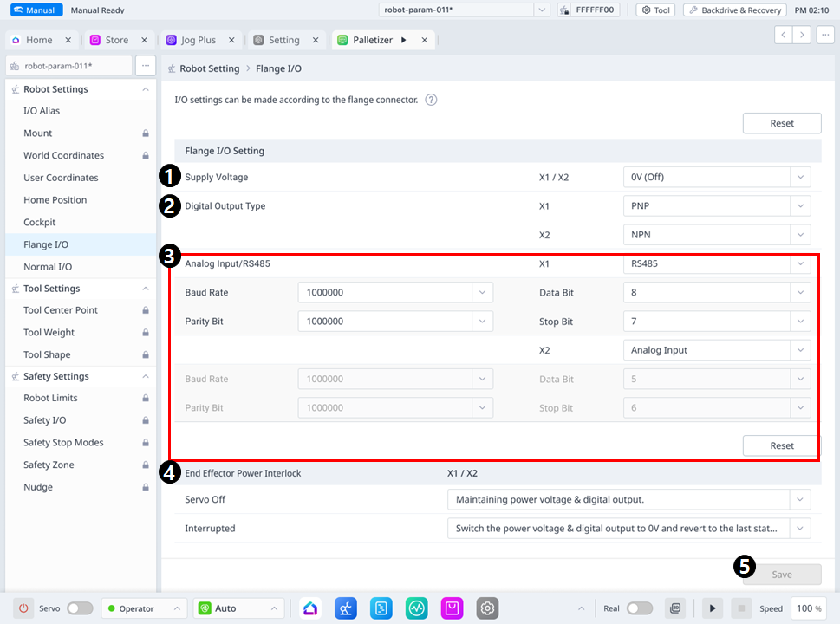Toggle the Servo switch

click(80, 608)
